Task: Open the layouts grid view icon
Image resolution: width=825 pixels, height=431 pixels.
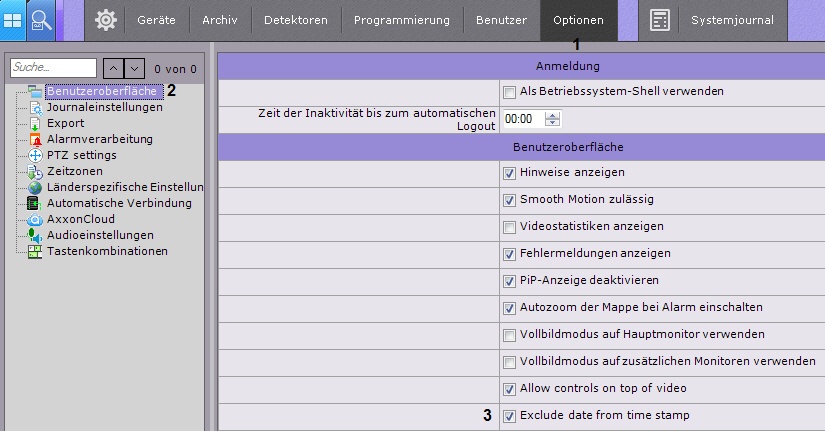Action: click(13, 20)
